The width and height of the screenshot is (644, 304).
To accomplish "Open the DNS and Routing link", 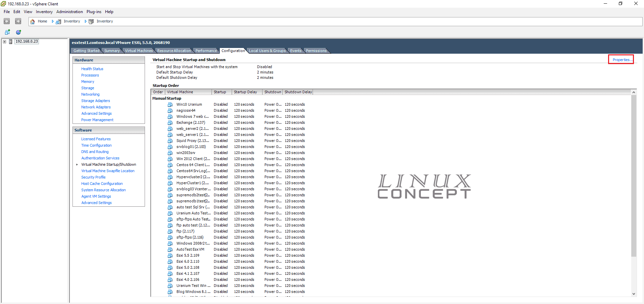I will pyautogui.click(x=95, y=152).
